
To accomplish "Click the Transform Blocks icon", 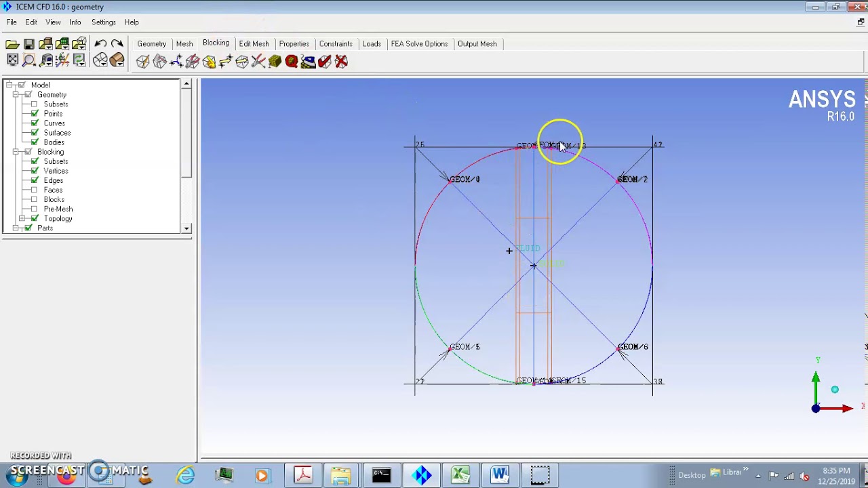I will pyautogui.click(x=242, y=62).
